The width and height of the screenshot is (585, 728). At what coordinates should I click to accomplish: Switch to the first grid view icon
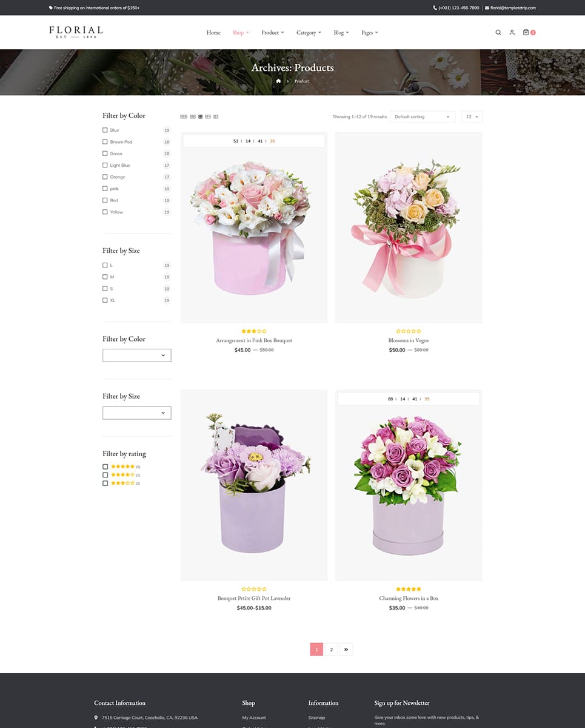coord(184,116)
